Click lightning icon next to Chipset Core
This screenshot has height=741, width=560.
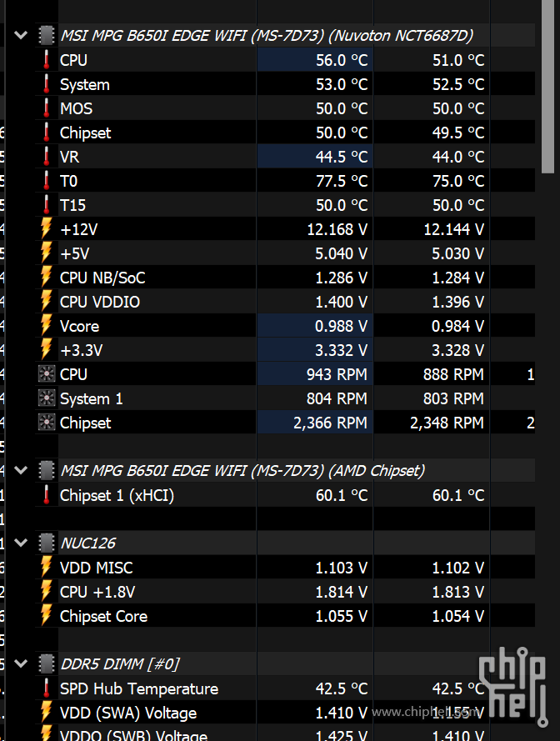point(47,615)
